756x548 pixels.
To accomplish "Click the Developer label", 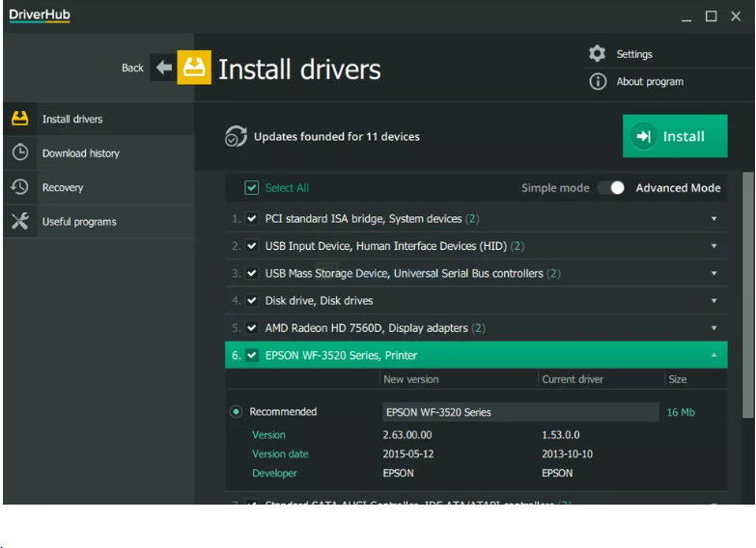I will pyautogui.click(x=274, y=474).
